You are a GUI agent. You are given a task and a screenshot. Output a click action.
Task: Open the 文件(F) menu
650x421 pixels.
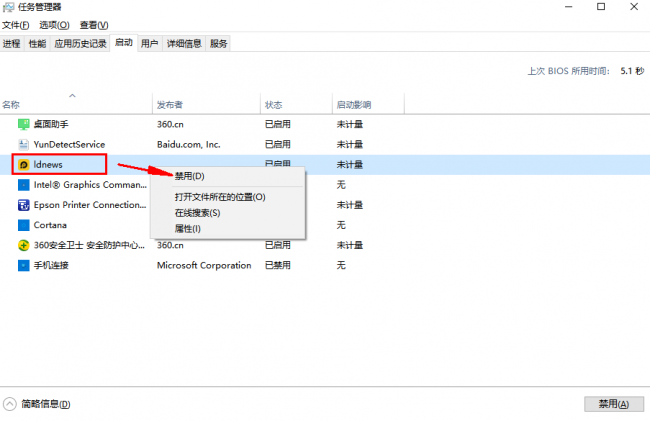(16, 25)
